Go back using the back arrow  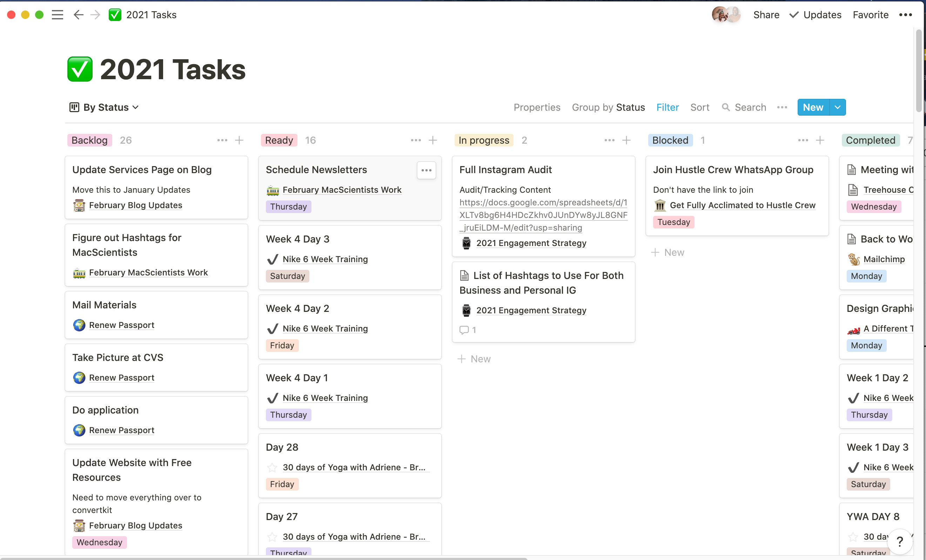(x=78, y=15)
